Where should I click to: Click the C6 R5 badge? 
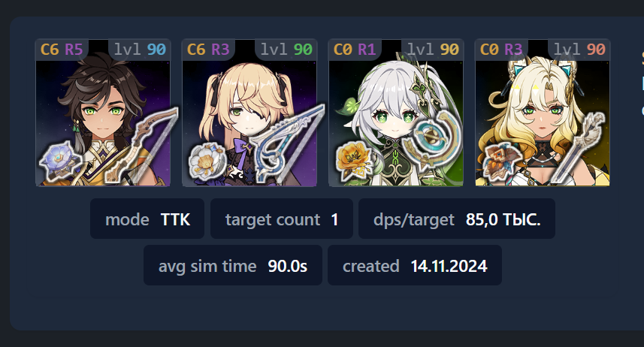pos(62,50)
